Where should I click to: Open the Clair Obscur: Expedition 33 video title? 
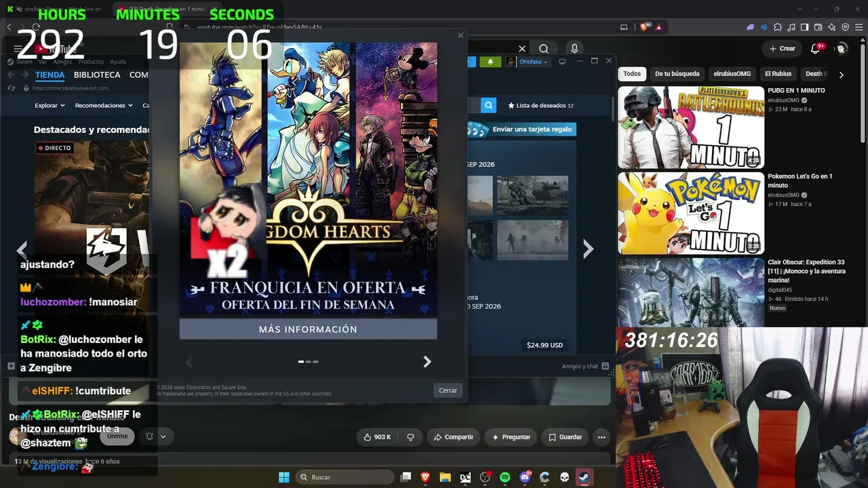[806, 271]
